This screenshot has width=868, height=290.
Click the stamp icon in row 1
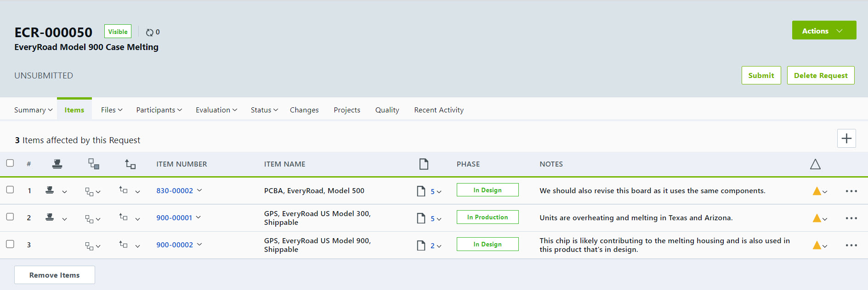pyautogui.click(x=50, y=190)
